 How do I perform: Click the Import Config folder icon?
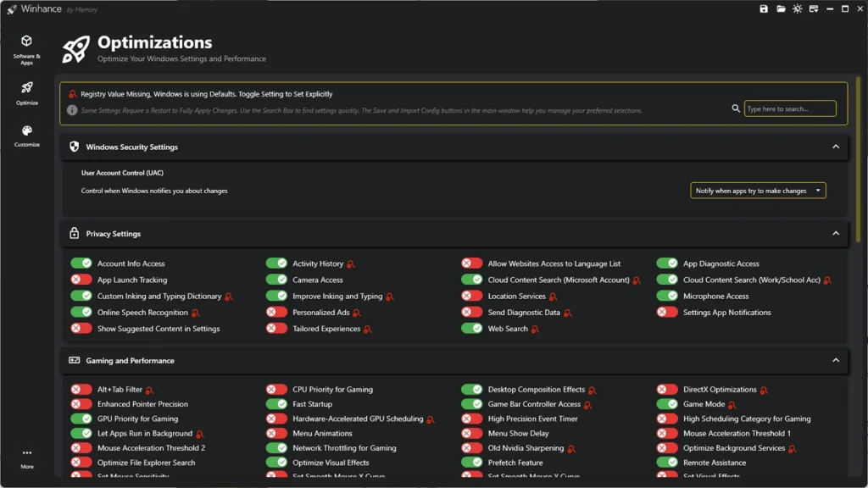(x=780, y=8)
